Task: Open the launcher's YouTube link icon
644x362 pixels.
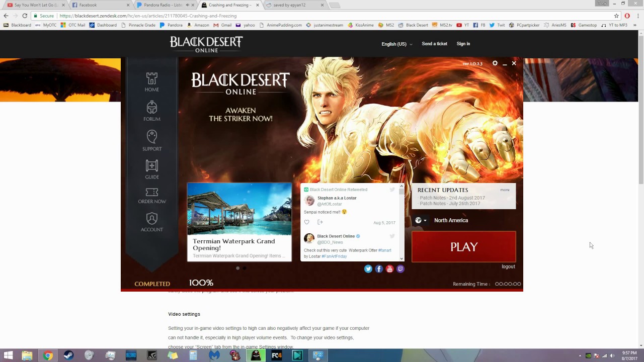Action: (x=389, y=269)
